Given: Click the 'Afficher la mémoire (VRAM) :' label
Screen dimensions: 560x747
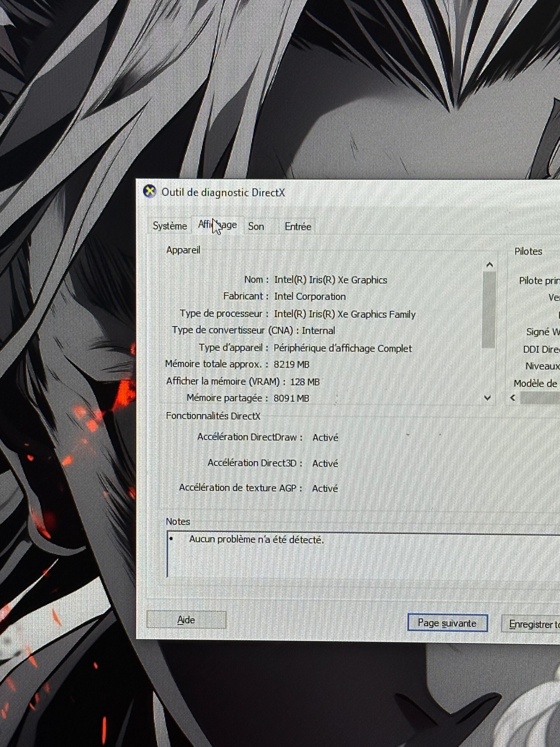Looking at the screenshot, I should [226, 382].
